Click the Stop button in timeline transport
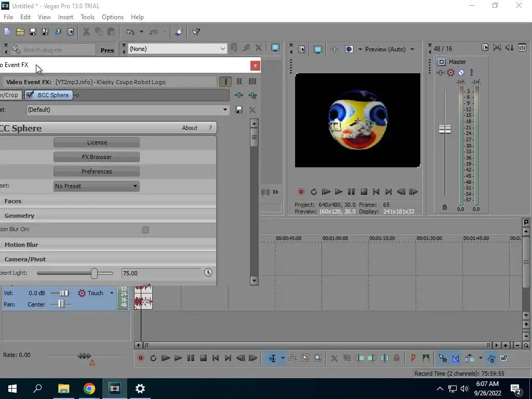Screen dimensions: 532x399 coord(203,358)
